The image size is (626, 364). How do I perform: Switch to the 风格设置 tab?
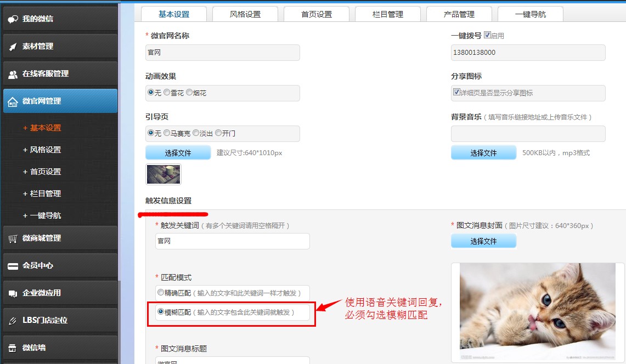coord(245,14)
